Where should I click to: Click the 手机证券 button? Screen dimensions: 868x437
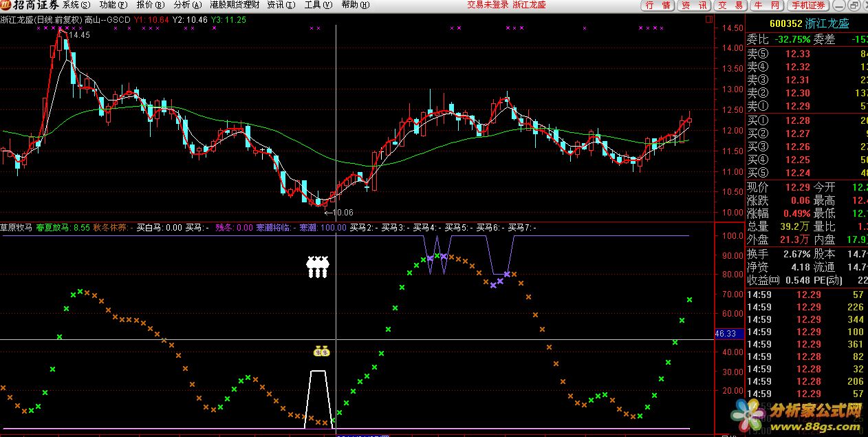tap(807, 6)
